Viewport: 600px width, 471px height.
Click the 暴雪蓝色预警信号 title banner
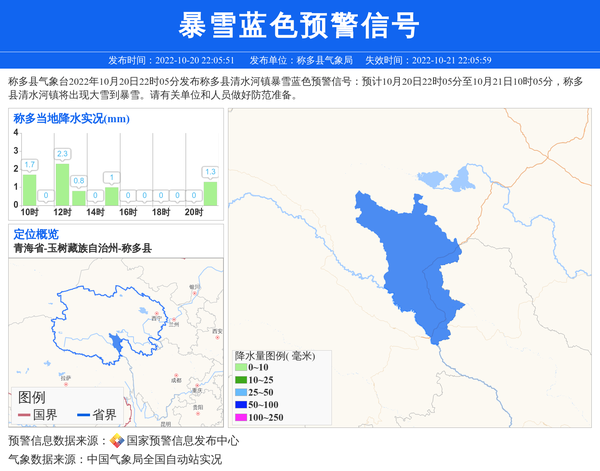click(299, 25)
